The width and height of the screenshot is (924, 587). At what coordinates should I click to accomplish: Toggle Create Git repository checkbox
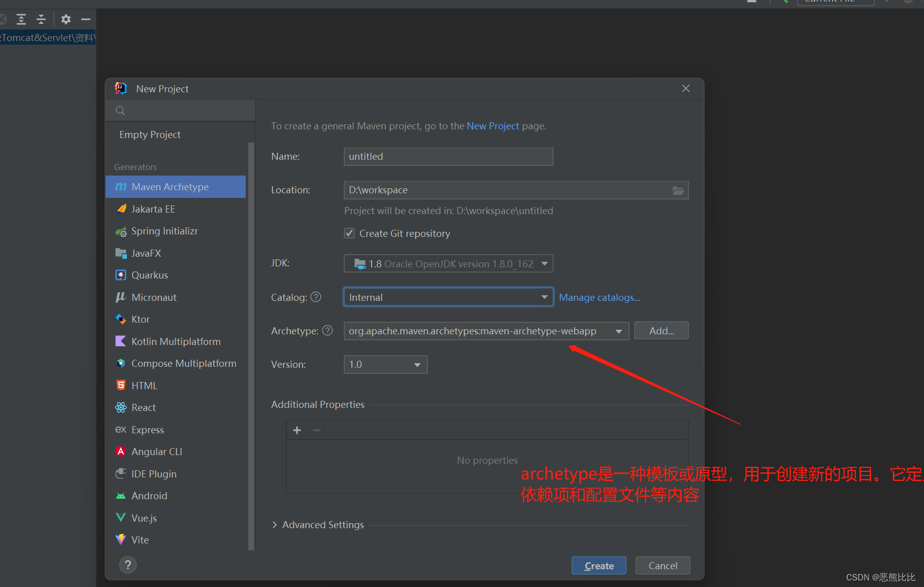(349, 233)
